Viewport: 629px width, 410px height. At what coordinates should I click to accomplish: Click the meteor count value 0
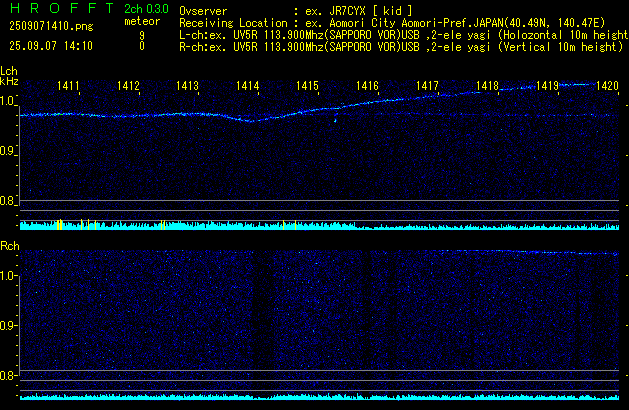(142, 46)
